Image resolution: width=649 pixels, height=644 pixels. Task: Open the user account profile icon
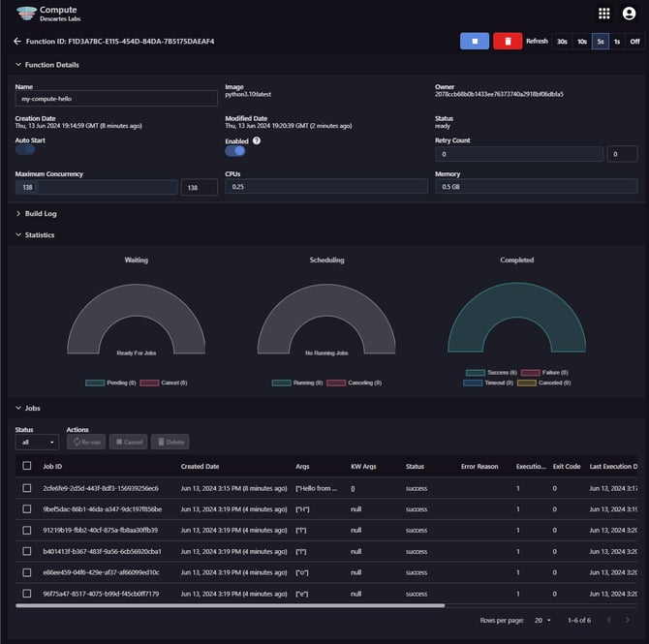point(629,14)
